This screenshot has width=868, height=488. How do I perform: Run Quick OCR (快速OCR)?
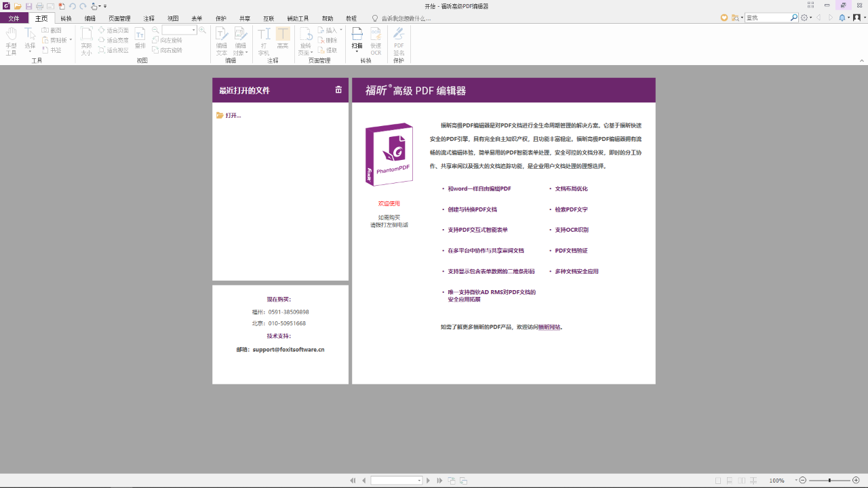click(x=376, y=41)
